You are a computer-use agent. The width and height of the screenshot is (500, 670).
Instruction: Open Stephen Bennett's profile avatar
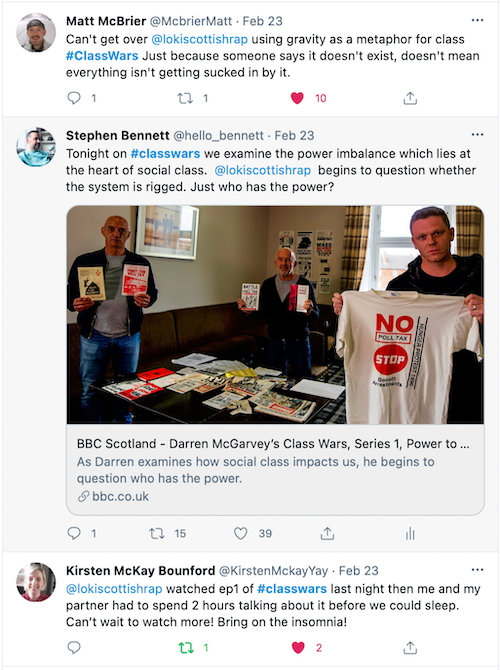(x=36, y=147)
